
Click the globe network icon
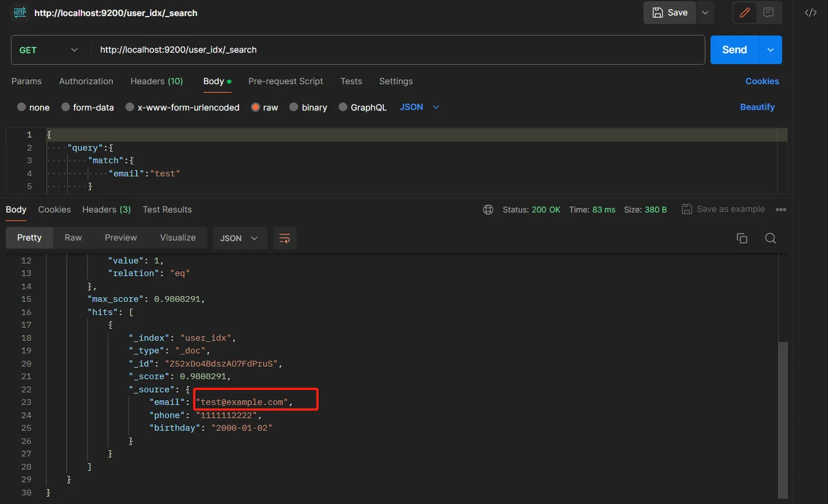click(488, 209)
